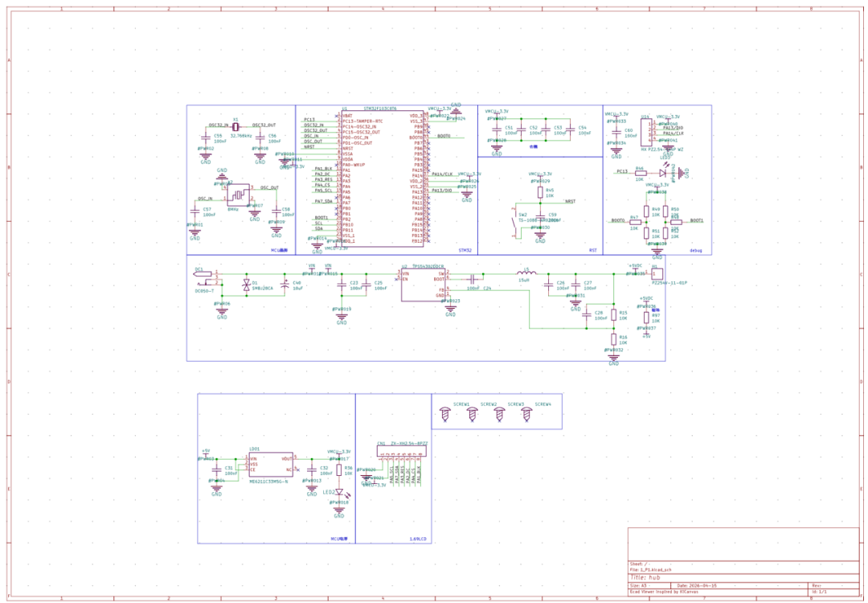
Task: Click the SW2 reset pushbutton symbol
Action: point(514,224)
